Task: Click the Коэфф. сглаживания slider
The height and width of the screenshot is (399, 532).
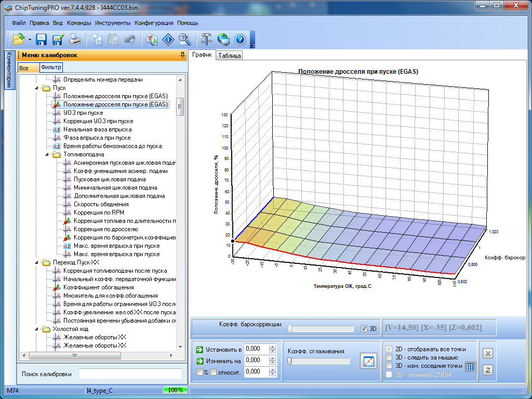Action: pyautogui.click(x=290, y=361)
